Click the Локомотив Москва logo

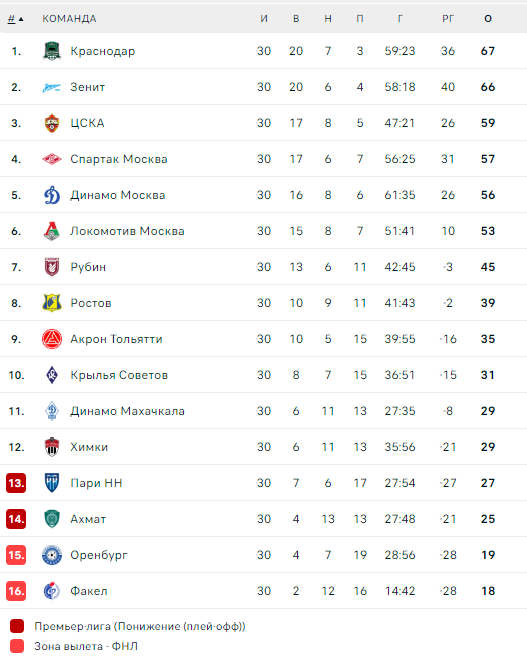point(52,231)
